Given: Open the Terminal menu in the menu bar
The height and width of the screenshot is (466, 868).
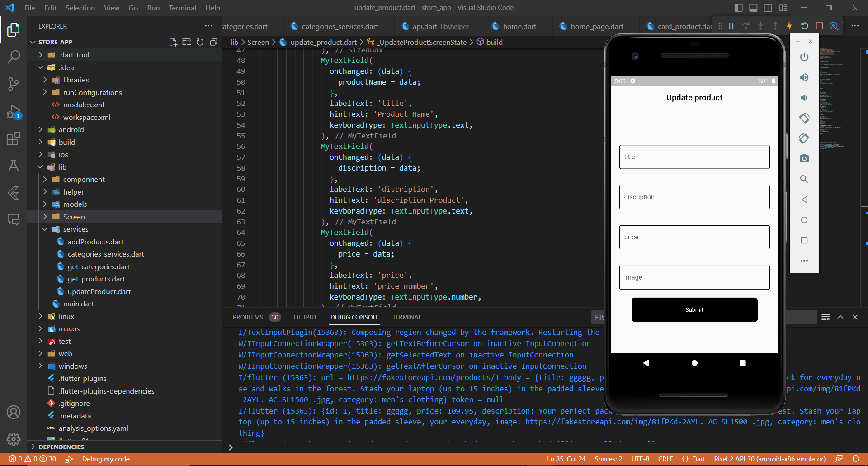Looking at the screenshot, I should (182, 8).
